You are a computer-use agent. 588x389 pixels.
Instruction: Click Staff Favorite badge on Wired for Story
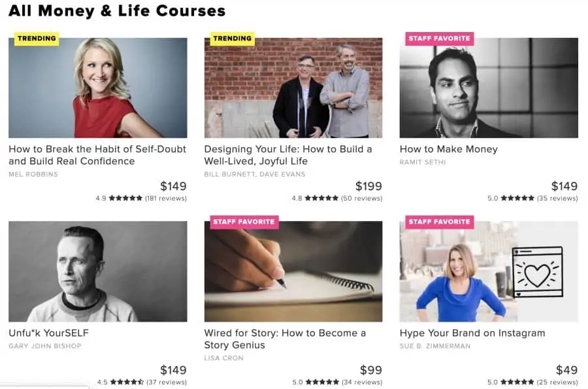[x=244, y=222]
